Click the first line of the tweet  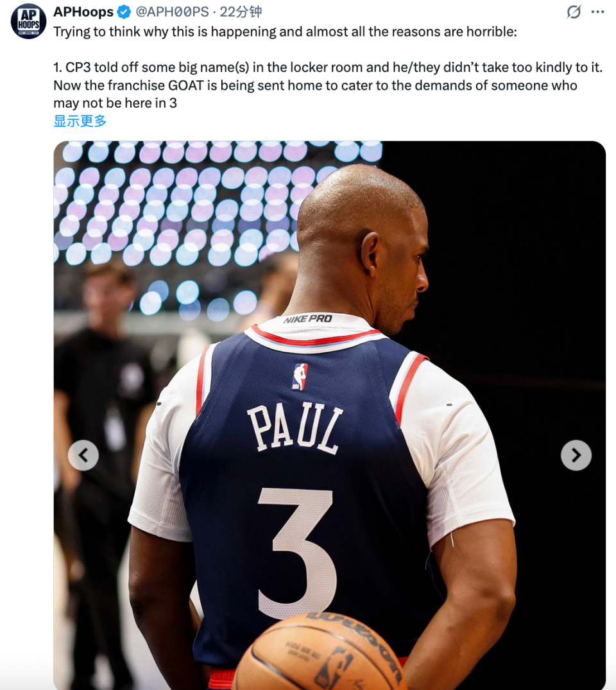(285, 31)
